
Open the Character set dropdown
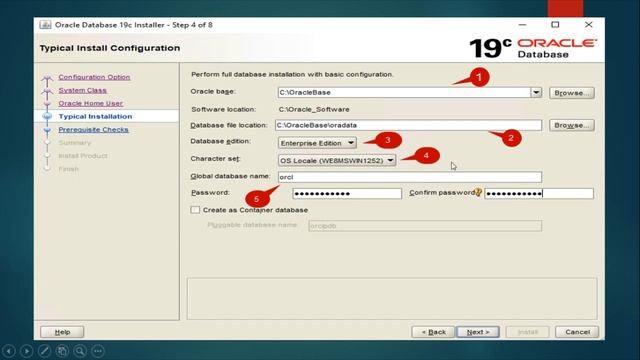tap(337, 160)
